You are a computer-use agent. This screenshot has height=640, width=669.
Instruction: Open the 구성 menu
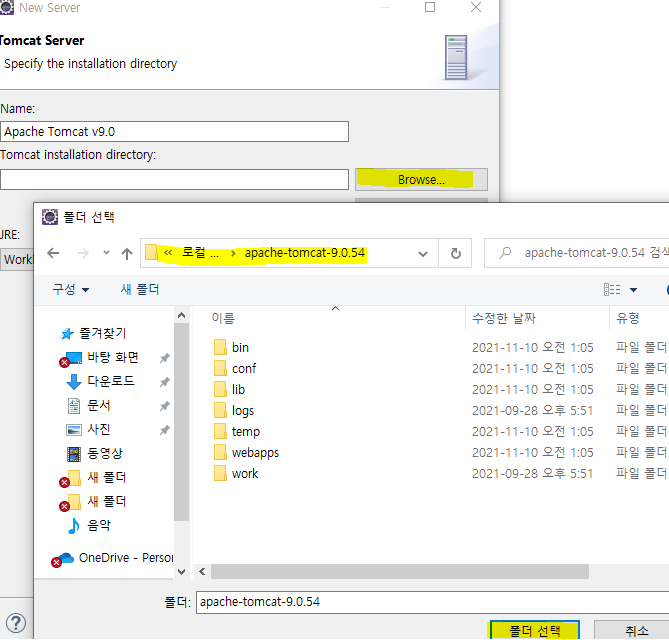(x=70, y=290)
